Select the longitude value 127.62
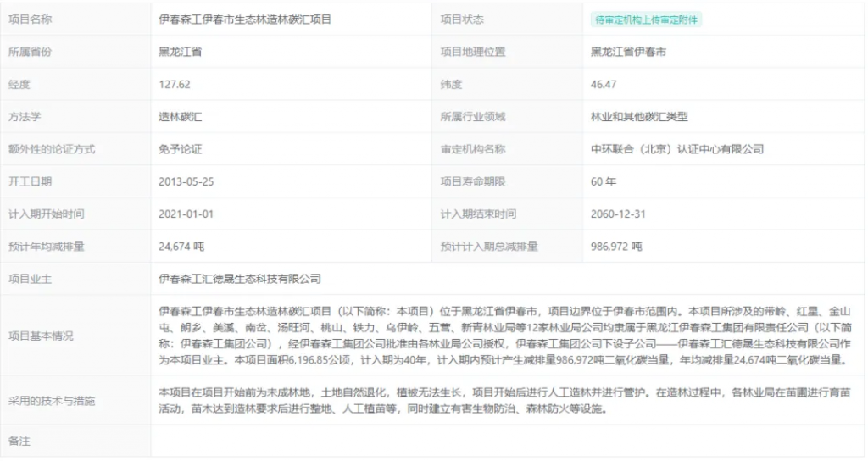The height and width of the screenshot is (461, 868). [174, 84]
